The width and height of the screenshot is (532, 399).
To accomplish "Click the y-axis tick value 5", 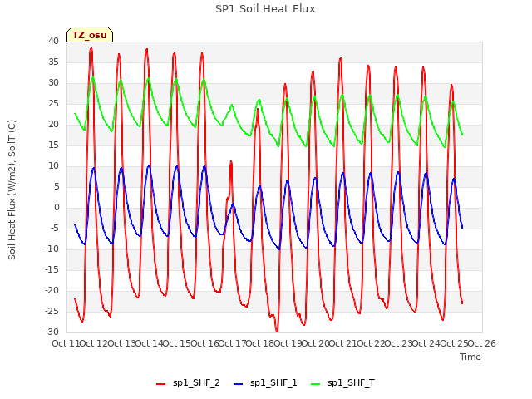I will click(57, 186).
